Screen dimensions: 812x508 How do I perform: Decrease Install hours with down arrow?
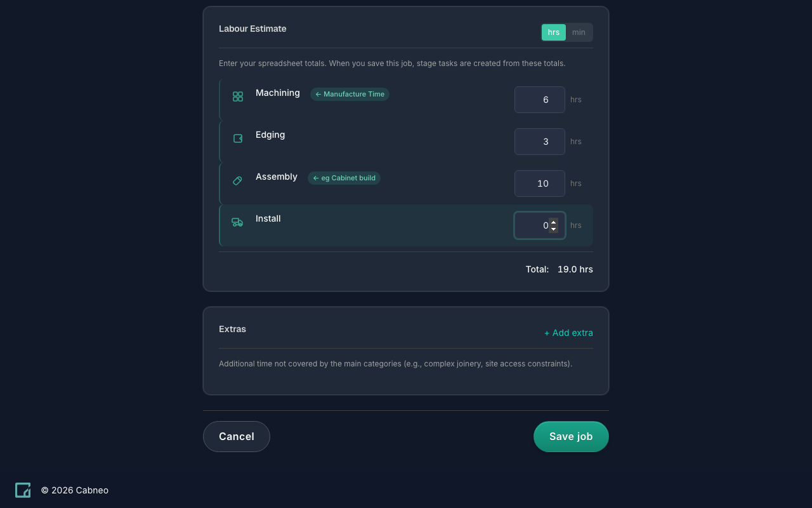tap(554, 229)
